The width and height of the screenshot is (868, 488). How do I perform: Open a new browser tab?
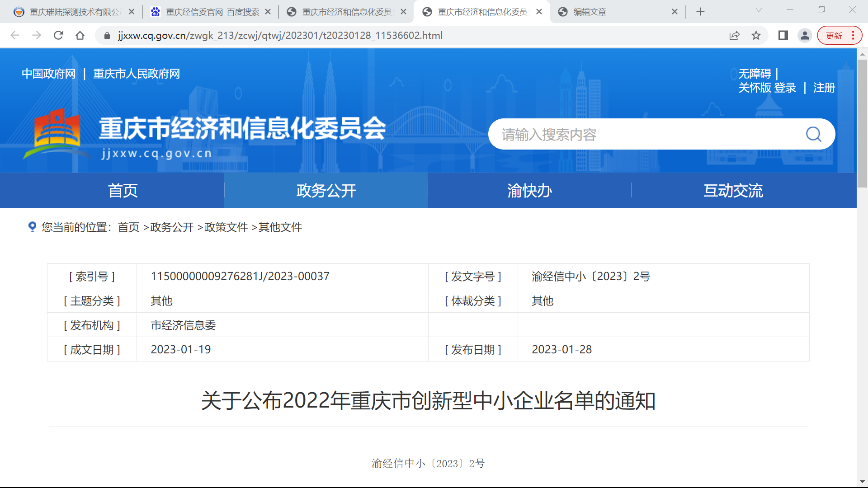point(700,12)
